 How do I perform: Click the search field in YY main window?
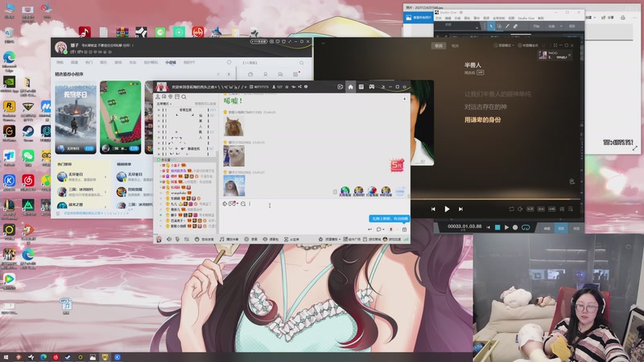click(273, 63)
